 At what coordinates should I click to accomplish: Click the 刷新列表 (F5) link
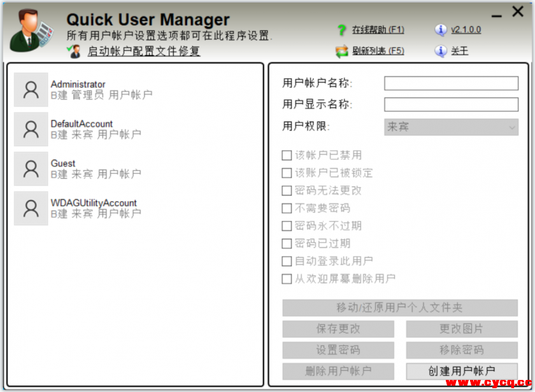[378, 51]
